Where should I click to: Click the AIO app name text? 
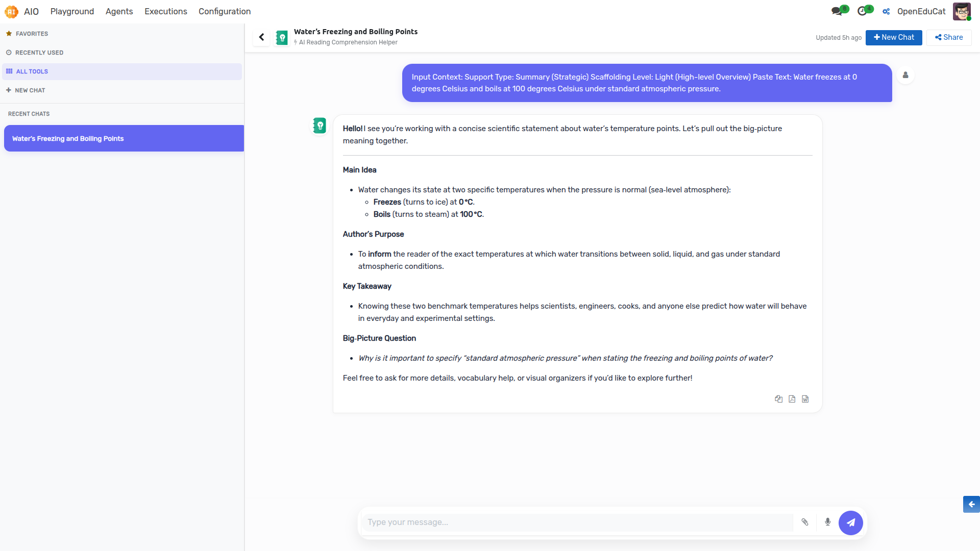[31, 11]
